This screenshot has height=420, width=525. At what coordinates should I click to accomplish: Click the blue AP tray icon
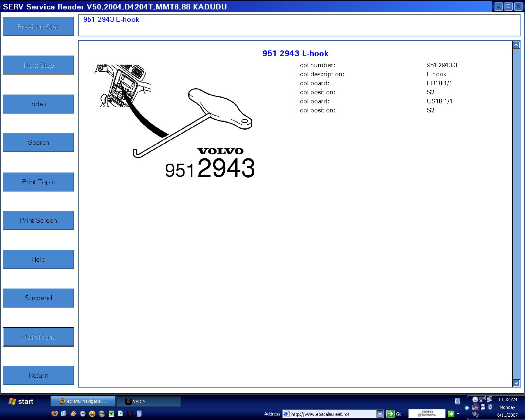pyautogui.click(x=483, y=407)
